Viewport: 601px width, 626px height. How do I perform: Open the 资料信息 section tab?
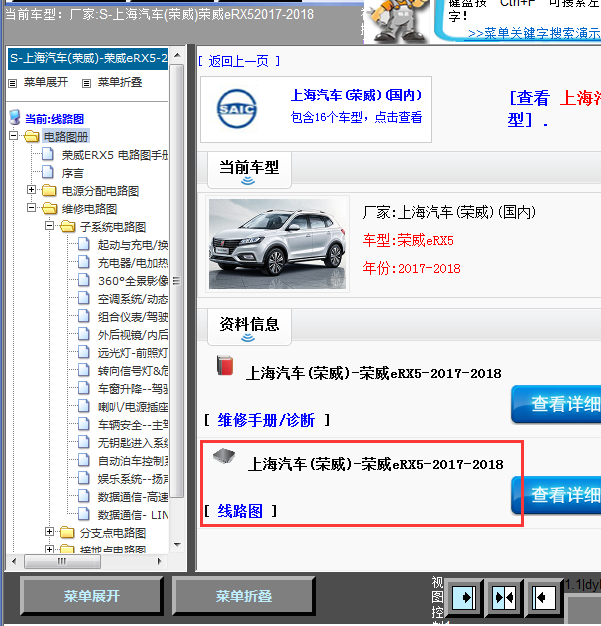pyautogui.click(x=249, y=327)
